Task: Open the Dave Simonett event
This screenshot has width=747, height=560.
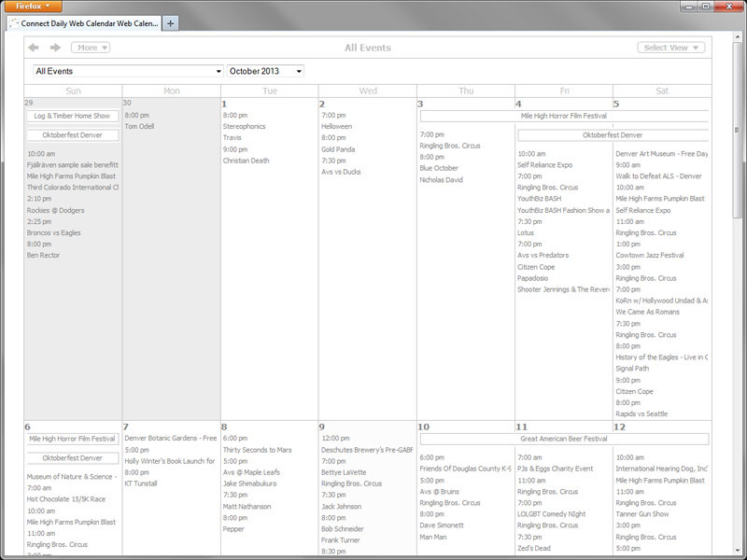Action: click(x=442, y=525)
